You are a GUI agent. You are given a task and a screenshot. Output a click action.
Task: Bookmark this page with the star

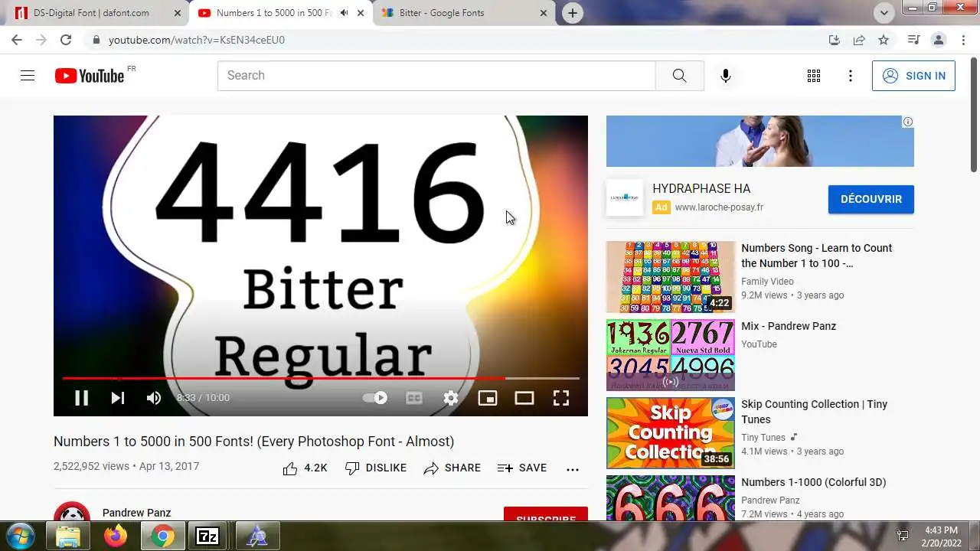pos(884,40)
